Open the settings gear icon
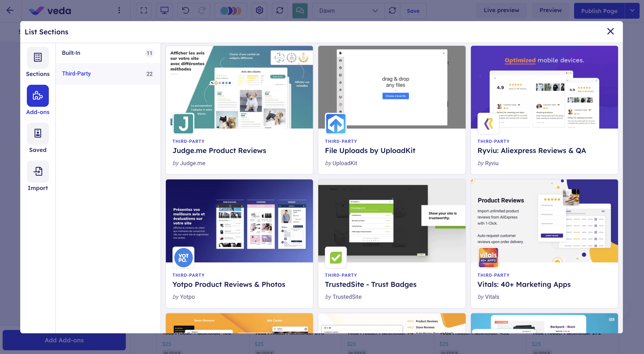Viewport: 644px width, 354px height. point(259,11)
